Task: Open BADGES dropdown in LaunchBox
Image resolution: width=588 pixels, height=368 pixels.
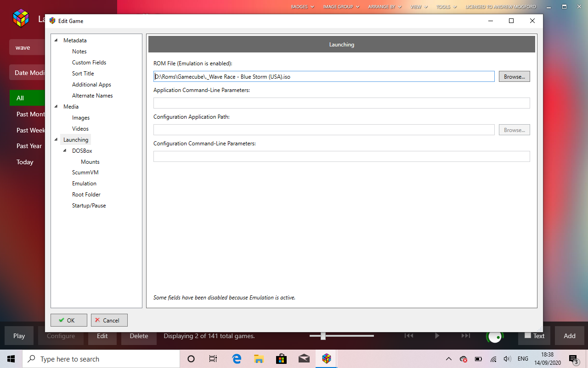Action: tap(302, 7)
